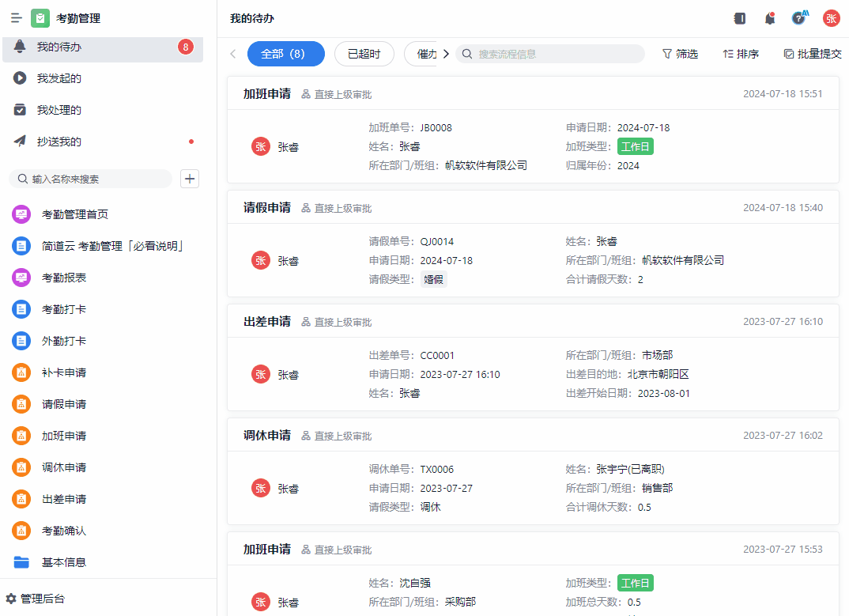This screenshot has height=616, width=849.
Task: Click the sidebar search box 输入名称来搜索
Action: pyautogui.click(x=90, y=179)
